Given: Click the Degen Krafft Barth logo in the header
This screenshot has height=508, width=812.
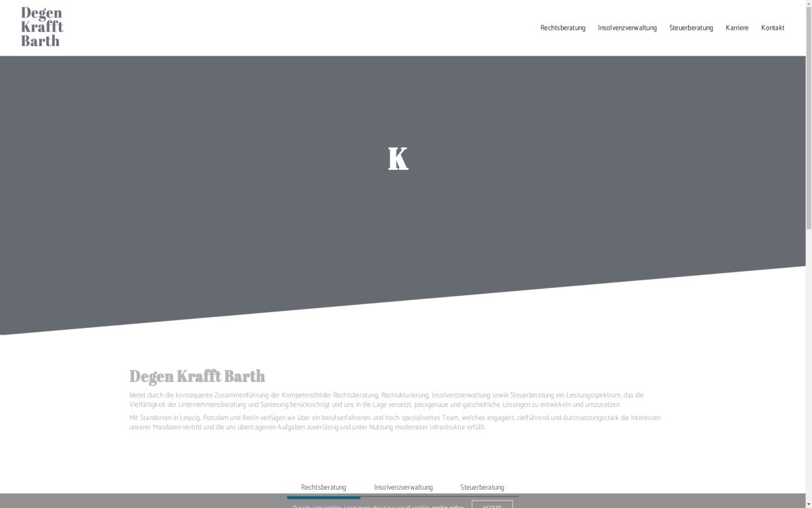Looking at the screenshot, I should (42, 27).
